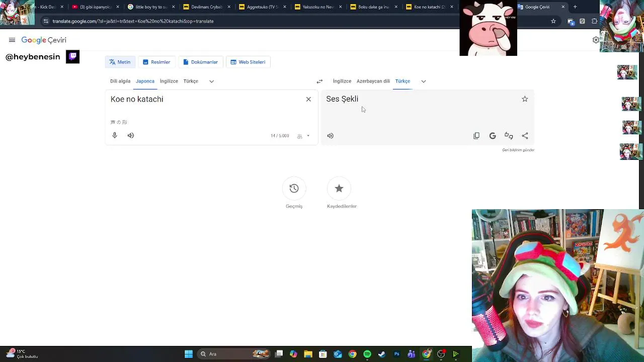This screenshot has height=362, width=644.
Task: Bookmark this page with the star icon
Action: click(553, 21)
